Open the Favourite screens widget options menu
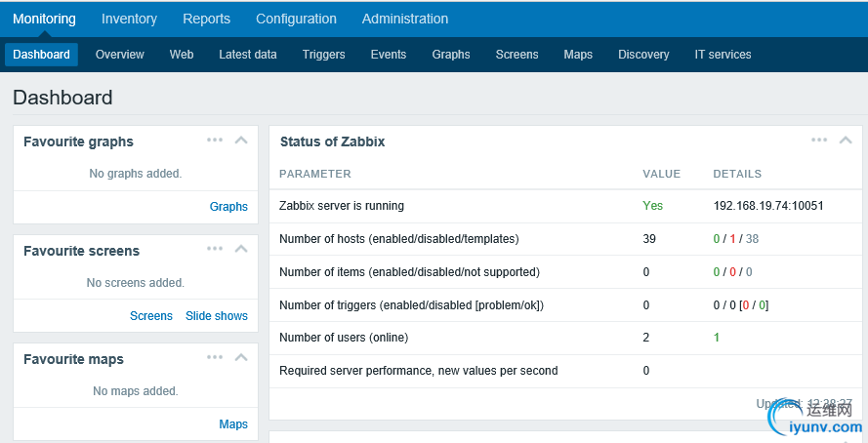Screen dimensions: 868x443 point(215,248)
